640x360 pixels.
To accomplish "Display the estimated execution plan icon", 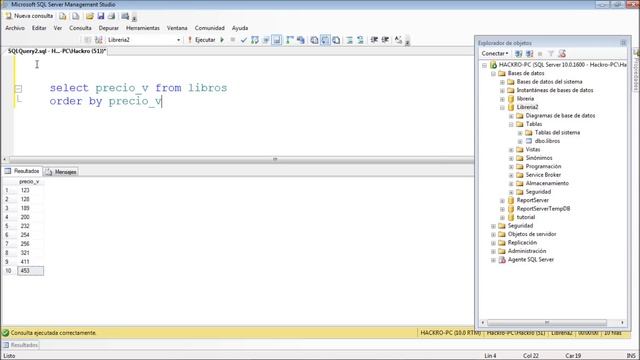I will pos(255,40).
